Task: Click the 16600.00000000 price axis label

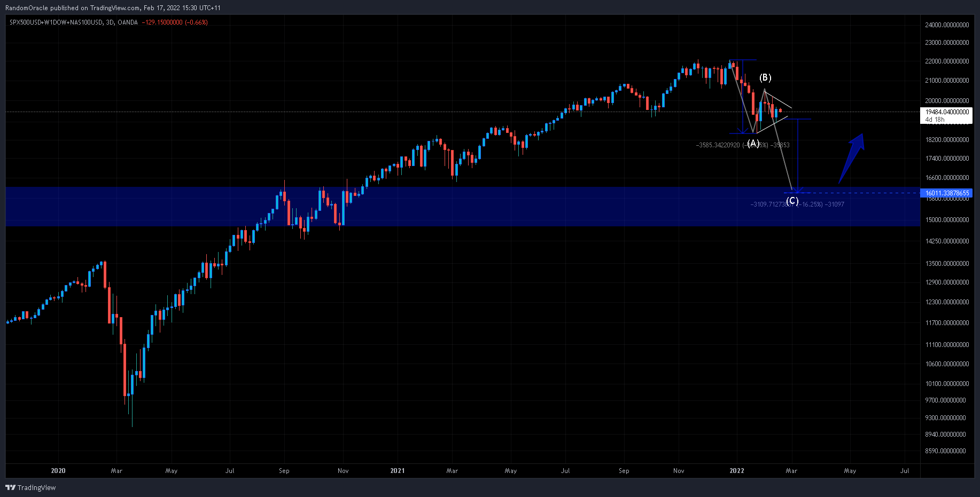Action: (947, 178)
